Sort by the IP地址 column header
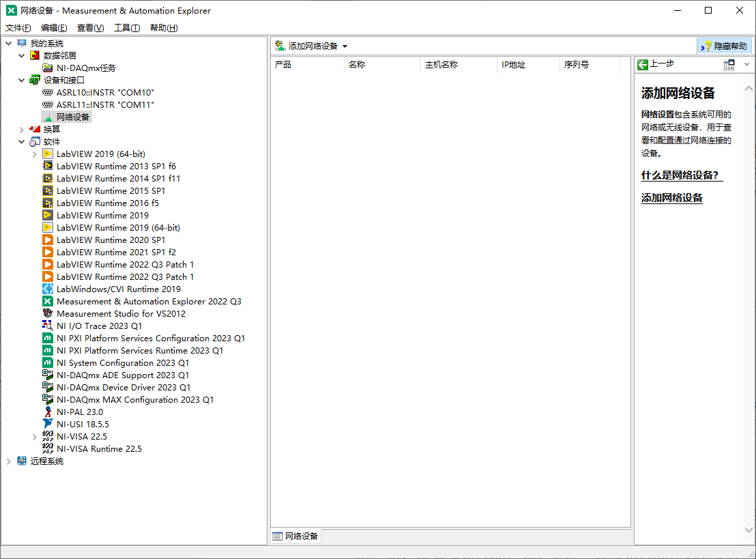 click(x=528, y=65)
